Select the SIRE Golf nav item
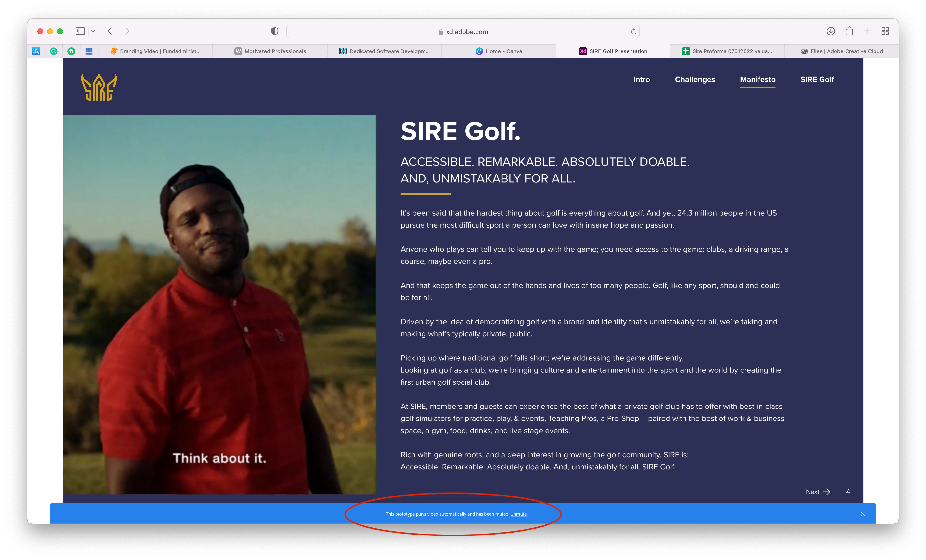The image size is (926, 560). [x=817, y=80]
